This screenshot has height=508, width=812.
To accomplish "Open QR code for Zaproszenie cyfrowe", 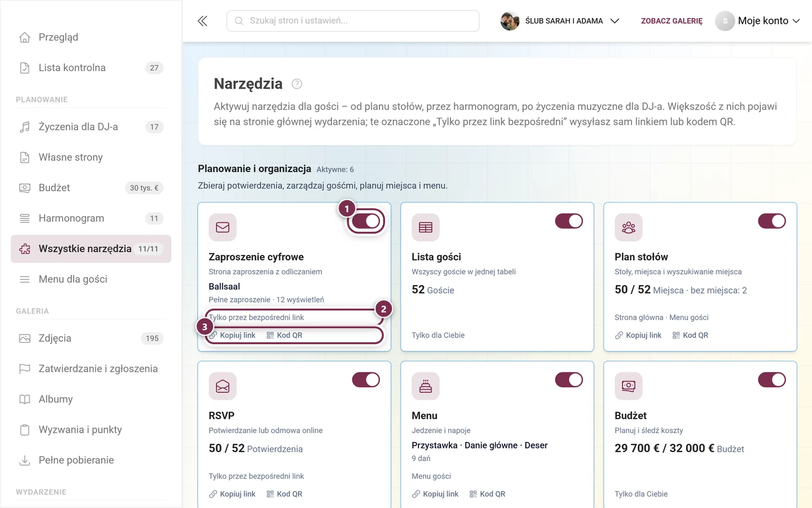I will (285, 335).
